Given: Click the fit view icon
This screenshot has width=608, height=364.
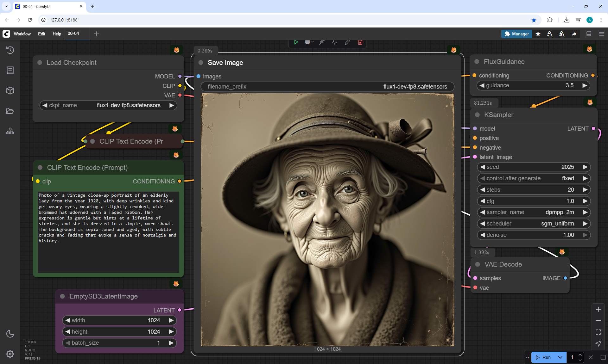Looking at the screenshot, I should [x=598, y=332].
